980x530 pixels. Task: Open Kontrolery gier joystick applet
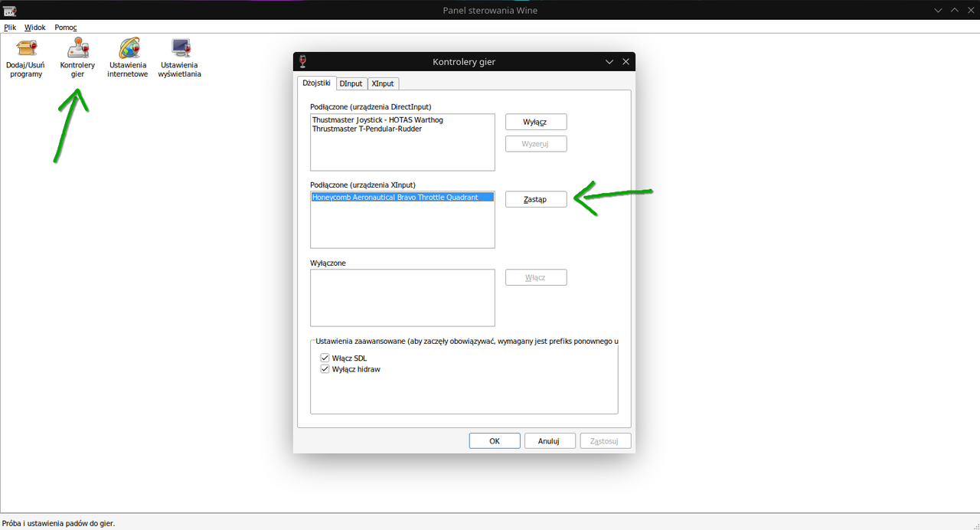[77, 58]
